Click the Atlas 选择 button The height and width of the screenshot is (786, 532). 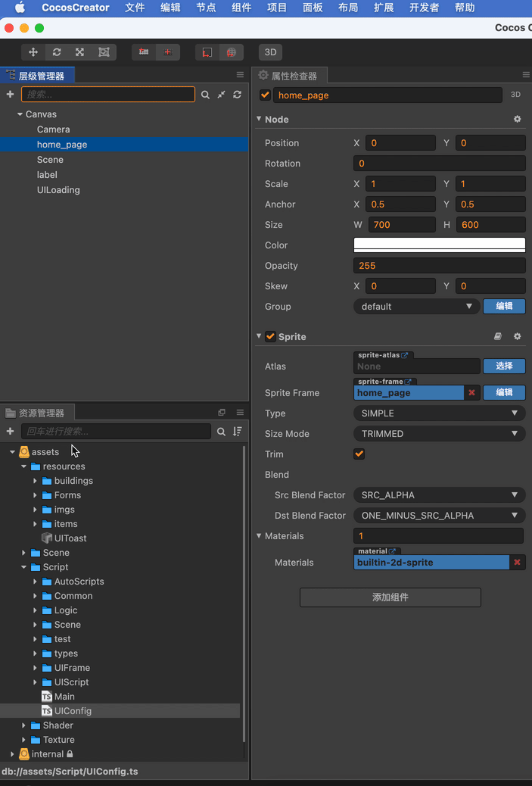[x=504, y=366]
